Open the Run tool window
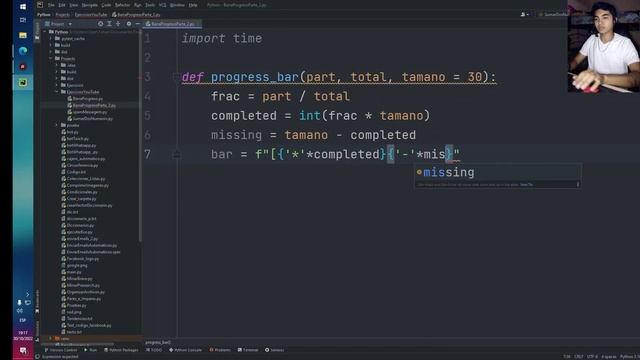The width and height of the screenshot is (640, 360). tap(90, 350)
